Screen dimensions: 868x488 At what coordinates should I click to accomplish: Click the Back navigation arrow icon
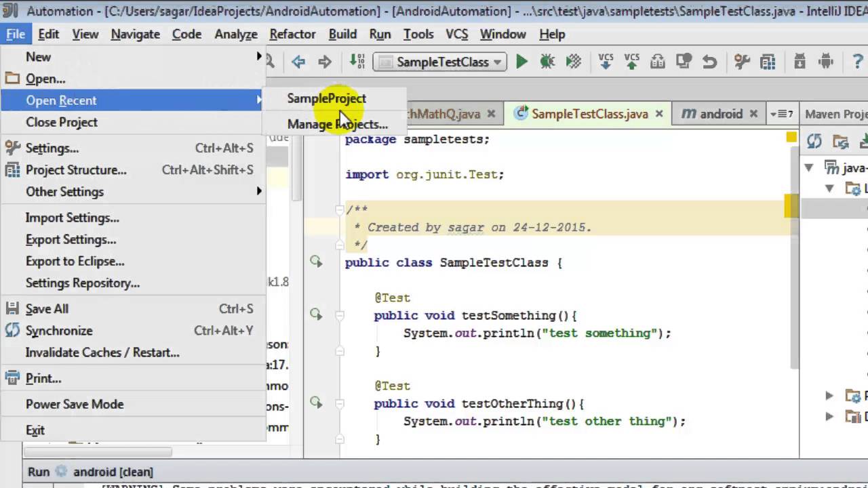click(298, 62)
